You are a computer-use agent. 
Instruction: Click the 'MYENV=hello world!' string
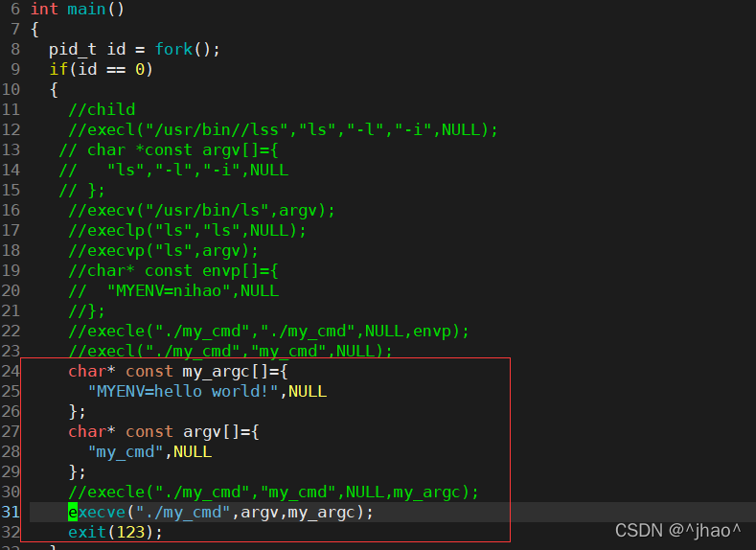click(183, 391)
